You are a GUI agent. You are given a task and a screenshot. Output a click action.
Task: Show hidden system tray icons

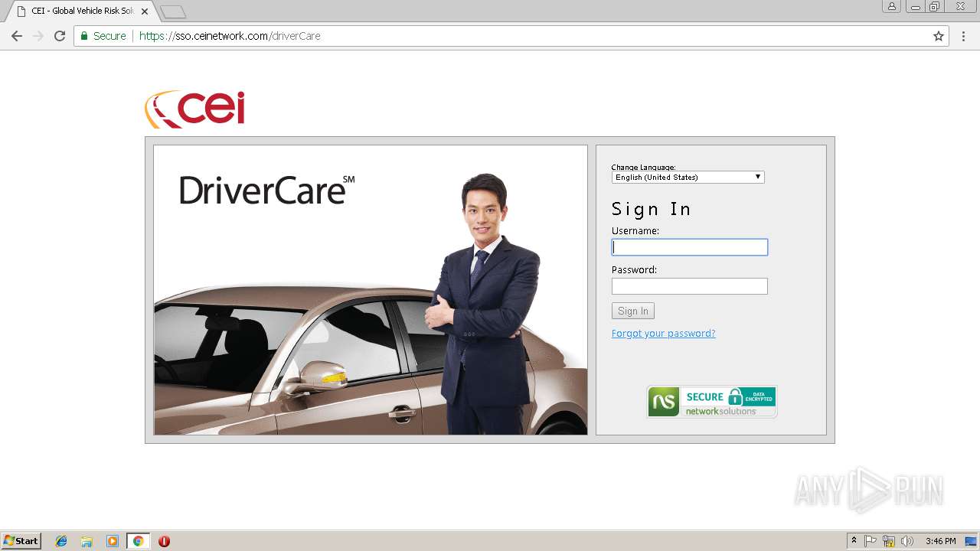click(854, 541)
